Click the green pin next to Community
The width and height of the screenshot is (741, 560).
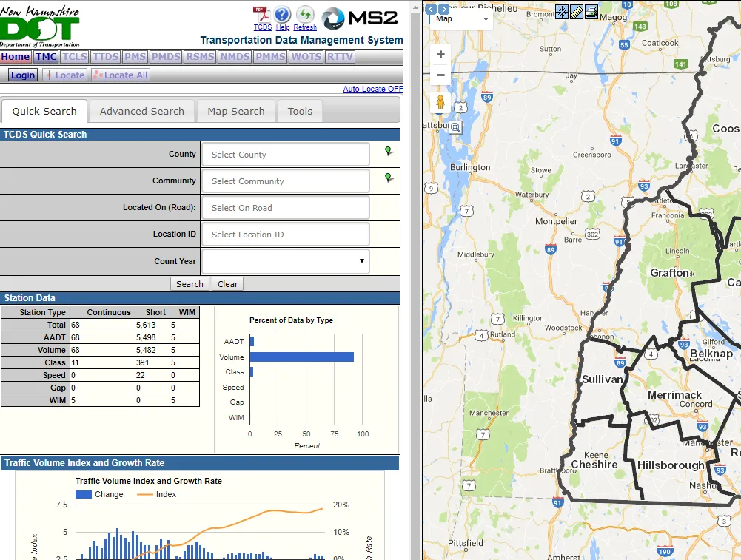click(x=389, y=178)
